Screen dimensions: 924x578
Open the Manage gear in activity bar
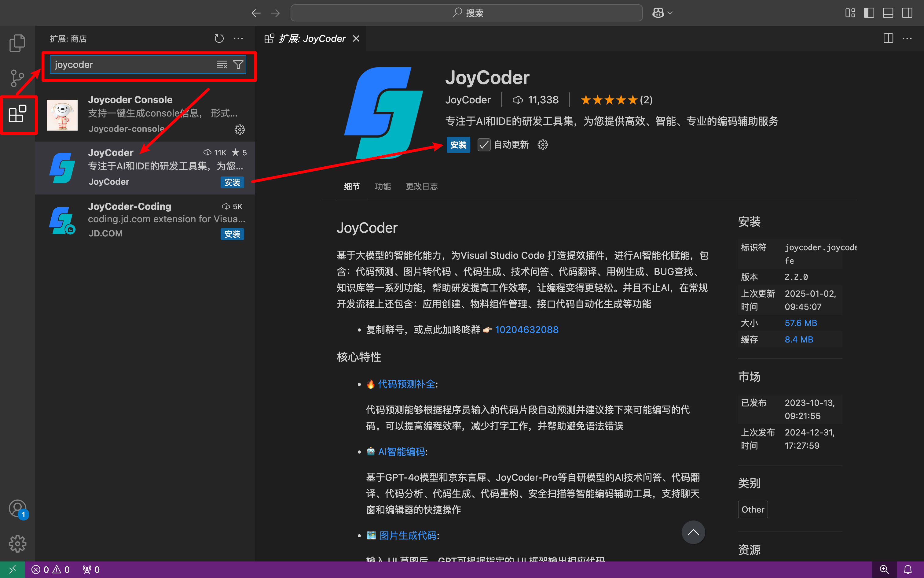click(x=17, y=543)
